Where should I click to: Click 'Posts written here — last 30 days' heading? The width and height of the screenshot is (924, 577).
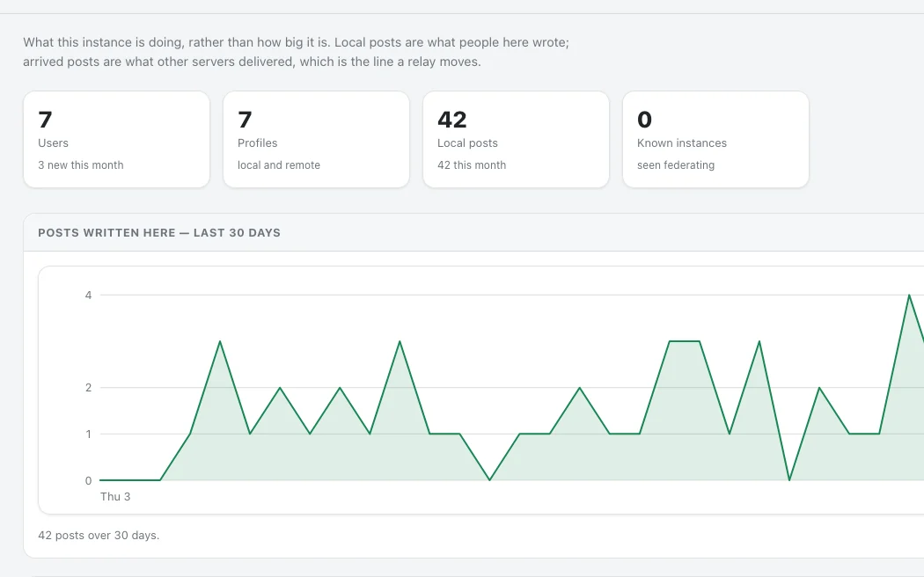(159, 232)
